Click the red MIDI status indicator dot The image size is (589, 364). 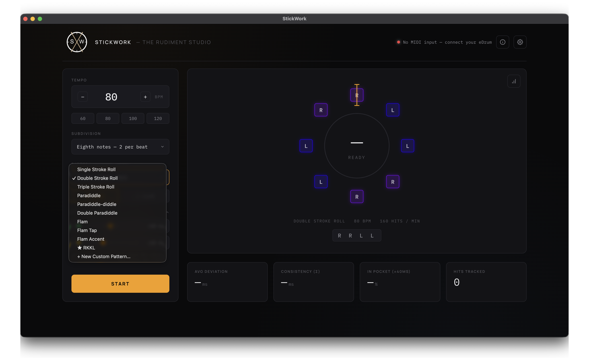pyautogui.click(x=398, y=42)
